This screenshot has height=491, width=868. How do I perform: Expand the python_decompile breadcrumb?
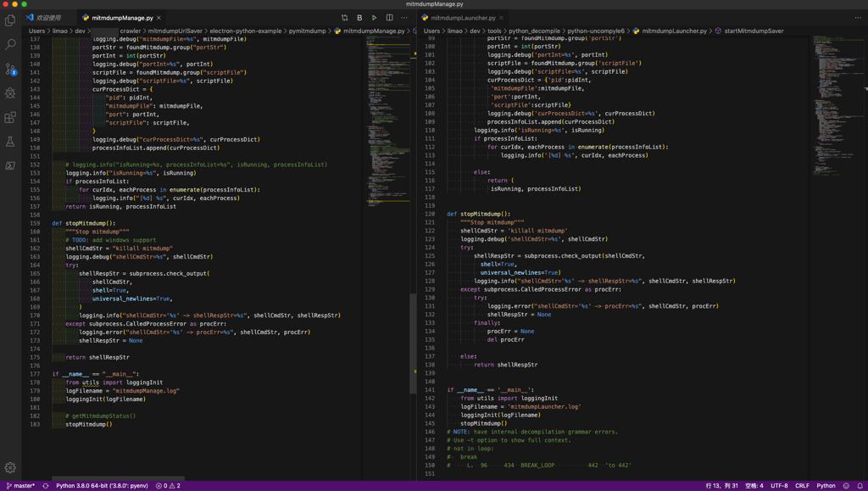click(534, 31)
